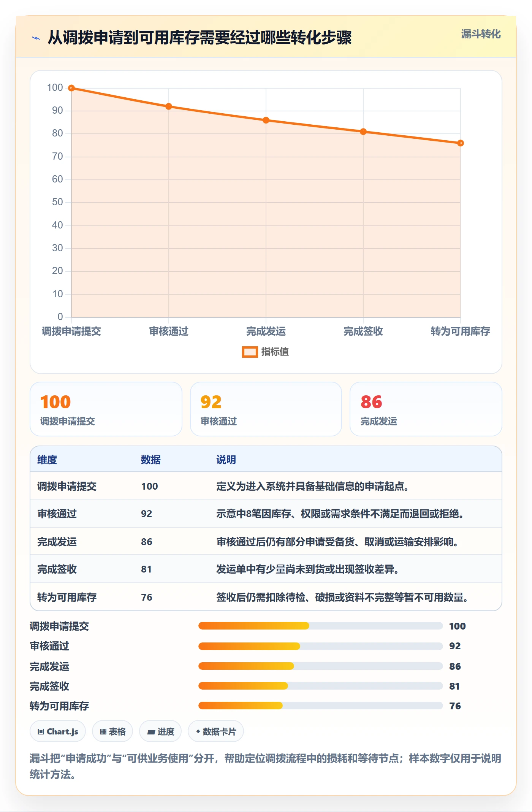The width and height of the screenshot is (532, 812).
Task: Toggle the 指标值 legend color box
Action: [250, 352]
